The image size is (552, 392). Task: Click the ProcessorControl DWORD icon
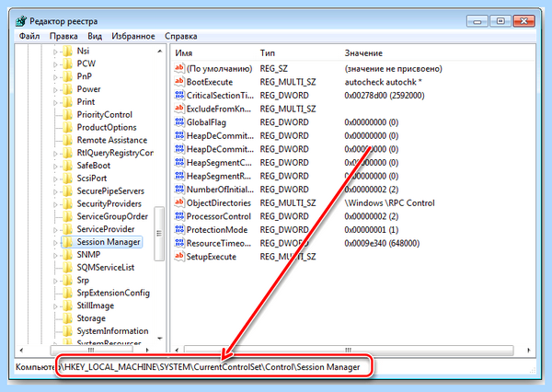pyautogui.click(x=179, y=216)
